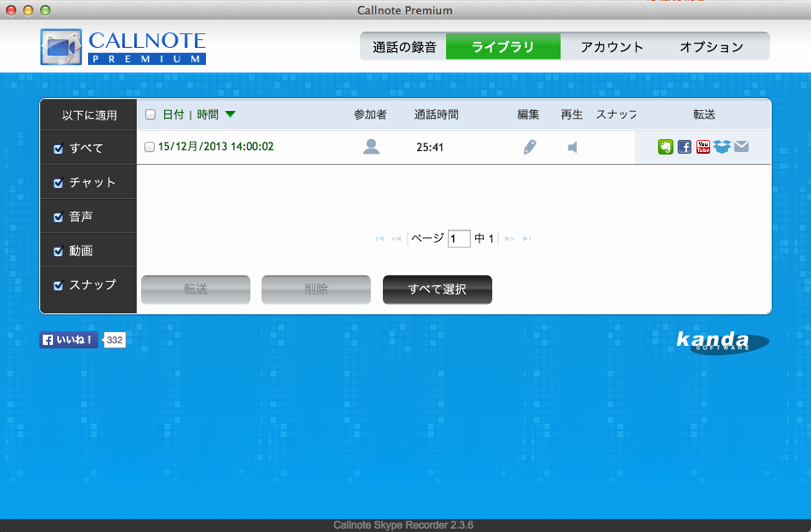
Task: Go to previous page arrow
Action: [397, 238]
